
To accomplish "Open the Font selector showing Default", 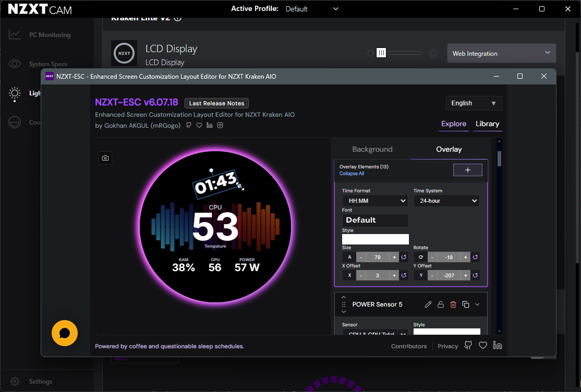I will pos(375,220).
